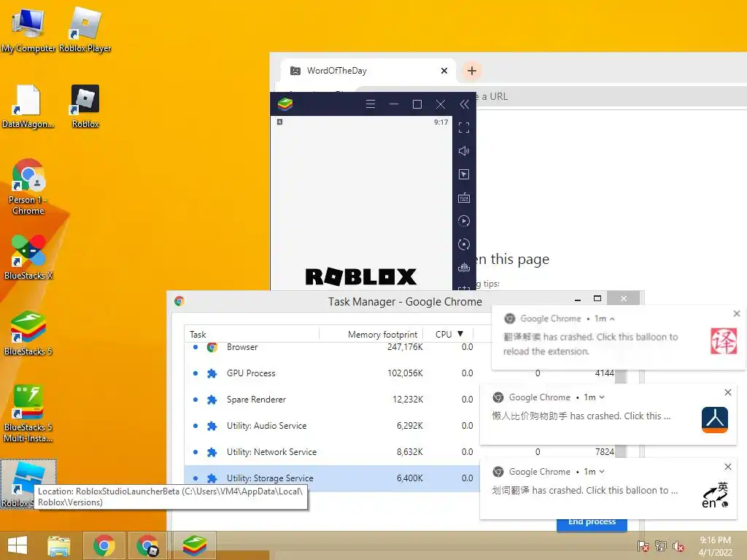Click the BlueStacks macro recorder play icon
This screenshot has width=747, height=560.
pyautogui.click(x=464, y=221)
